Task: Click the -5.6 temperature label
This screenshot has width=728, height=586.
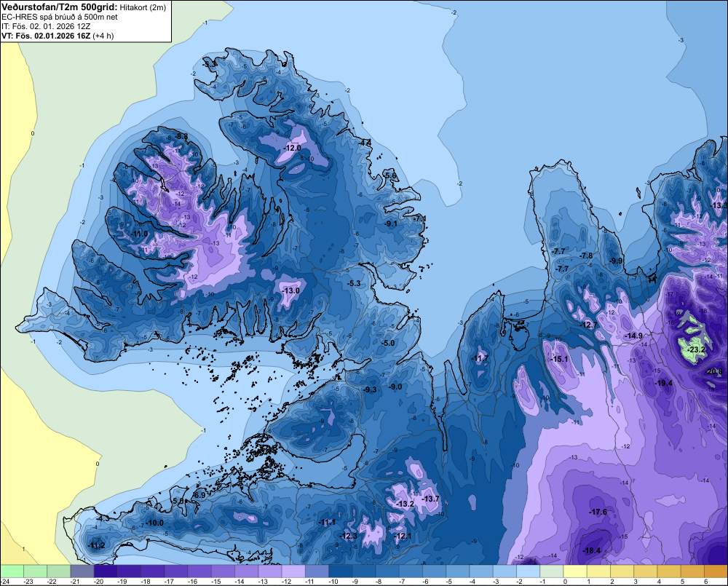Action: click(x=390, y=175)
